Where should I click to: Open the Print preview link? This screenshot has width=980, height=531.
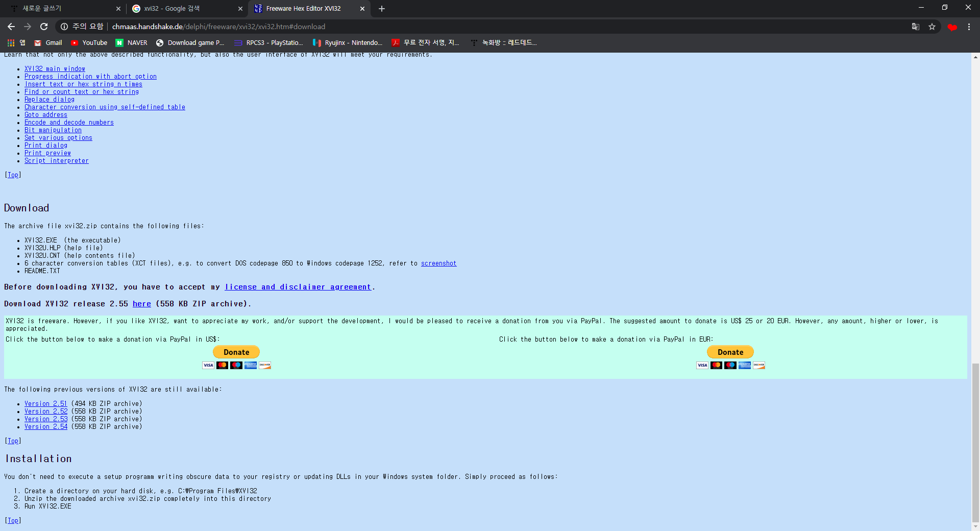coord(47,153)
